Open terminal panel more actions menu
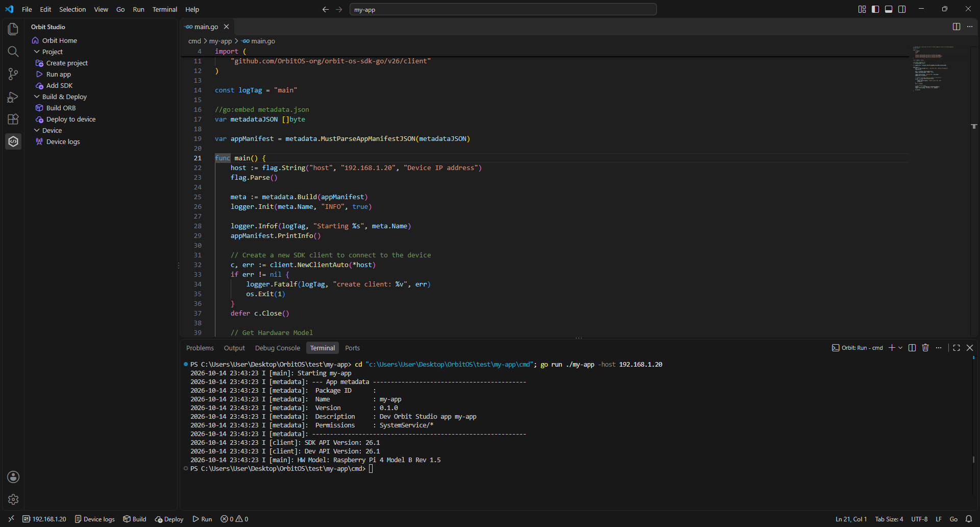980x527 pixels. (939, 348)
